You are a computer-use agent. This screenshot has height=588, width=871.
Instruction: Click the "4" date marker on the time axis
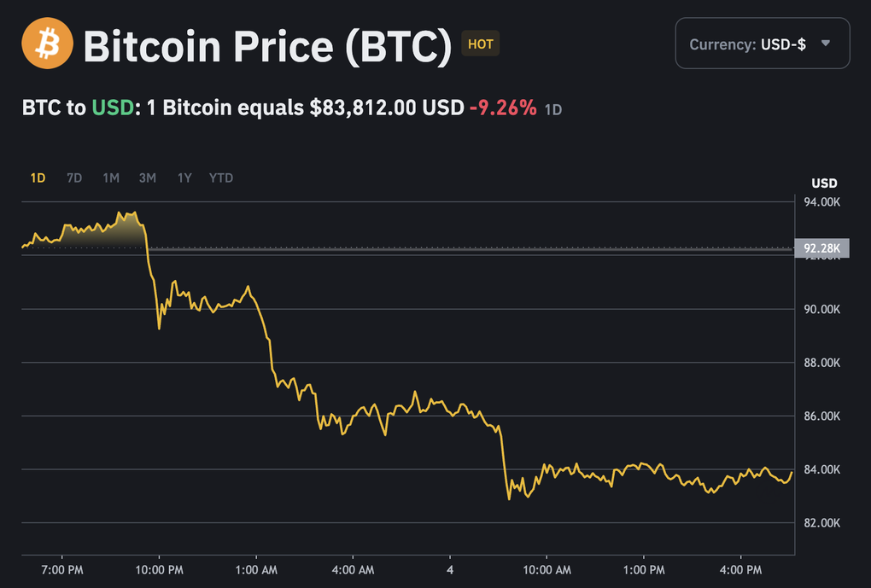[x=450, y=569]
